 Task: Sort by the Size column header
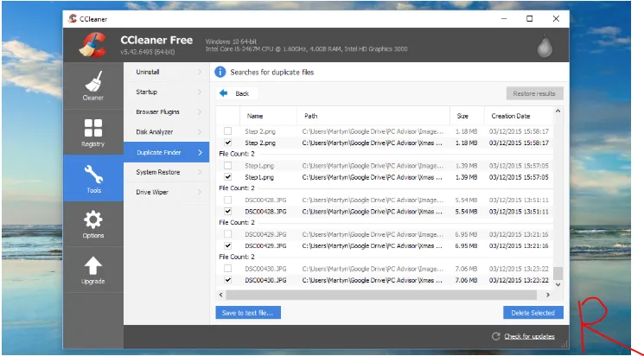tap(467, 116)
